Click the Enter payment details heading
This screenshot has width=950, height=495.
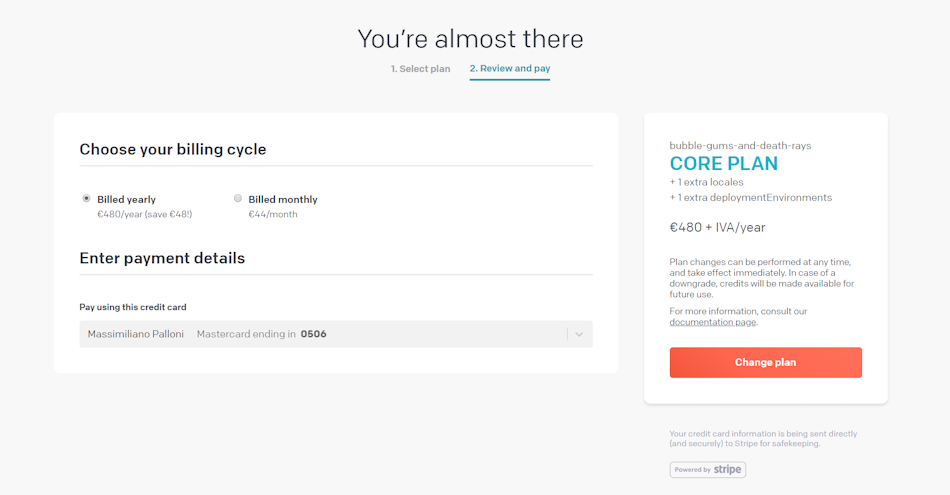click(x=162, y=258)
